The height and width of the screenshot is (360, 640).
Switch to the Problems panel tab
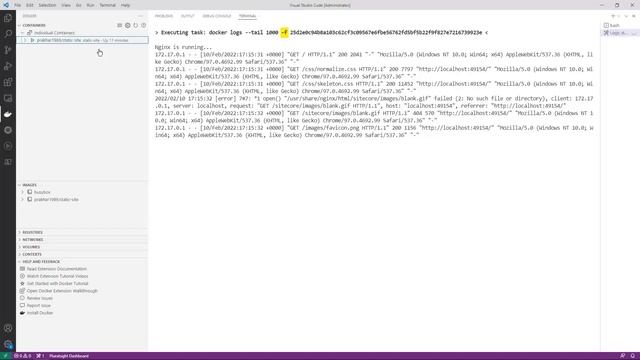point(164,16)
